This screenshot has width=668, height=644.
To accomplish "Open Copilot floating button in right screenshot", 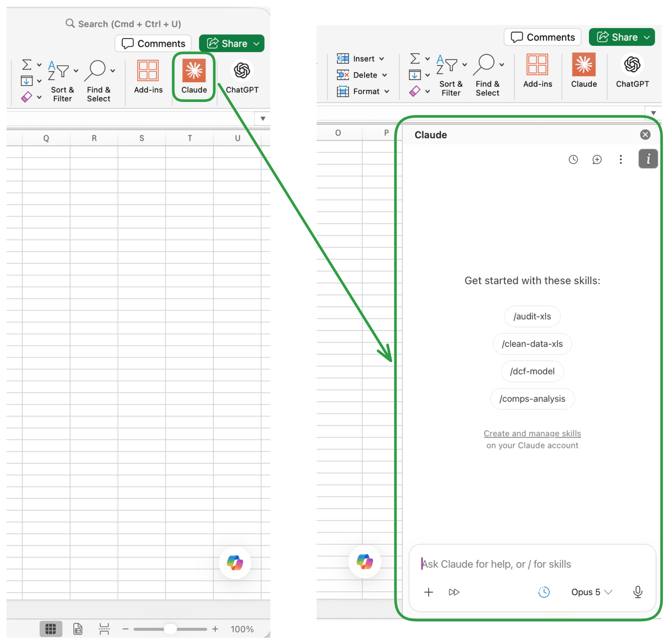I will click(x=364, y=561).
